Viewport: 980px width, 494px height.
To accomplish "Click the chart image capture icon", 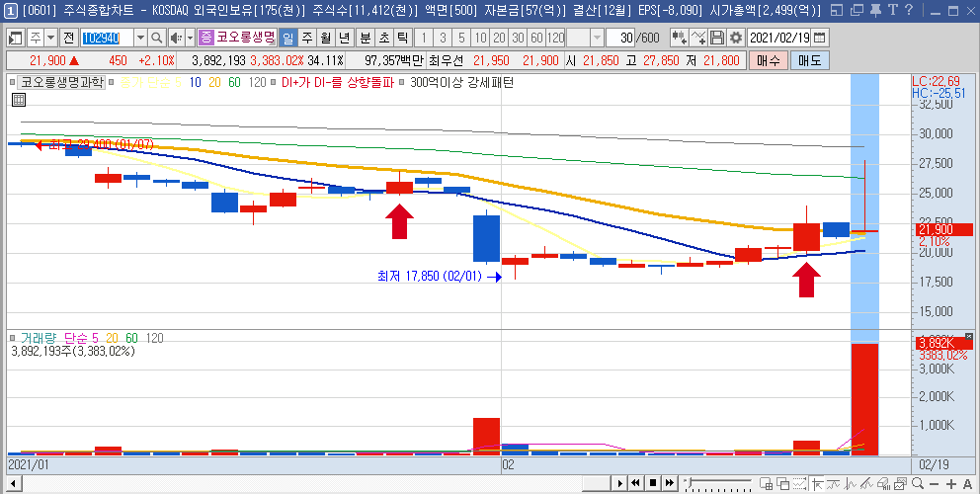I will [899, 483].
